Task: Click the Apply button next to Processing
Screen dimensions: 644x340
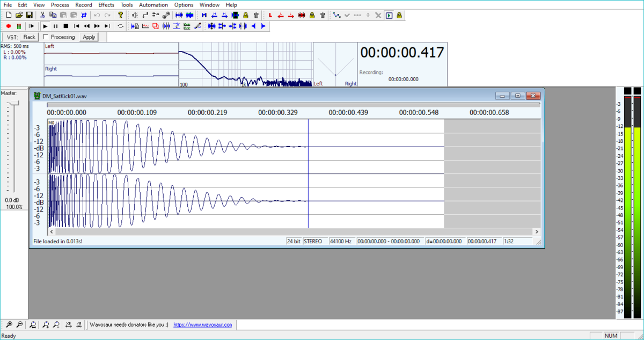Action: click(x=89, y=37)
